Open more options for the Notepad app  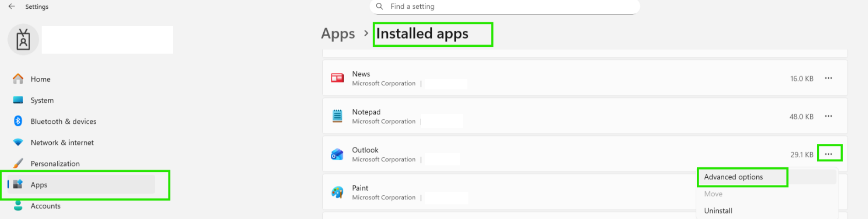(829, 116)
